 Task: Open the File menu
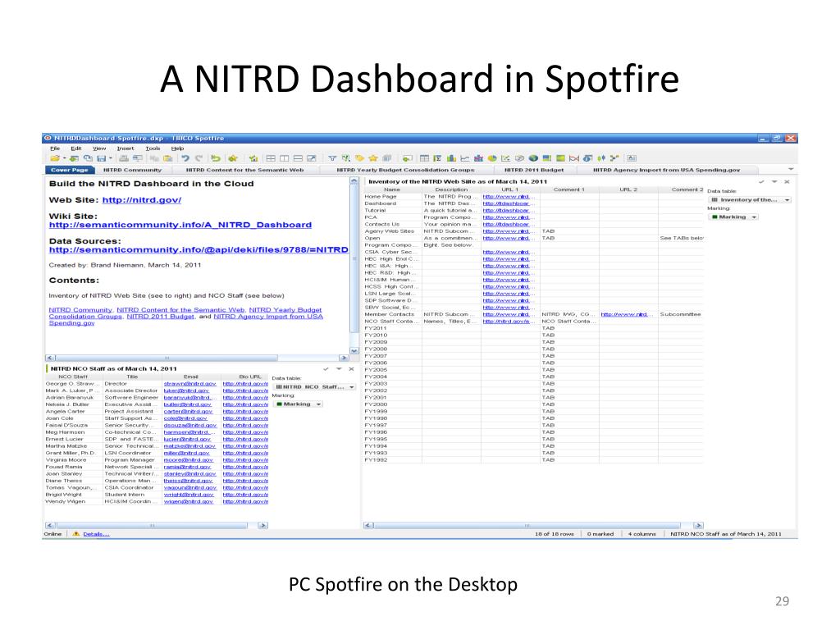(55, 148)
